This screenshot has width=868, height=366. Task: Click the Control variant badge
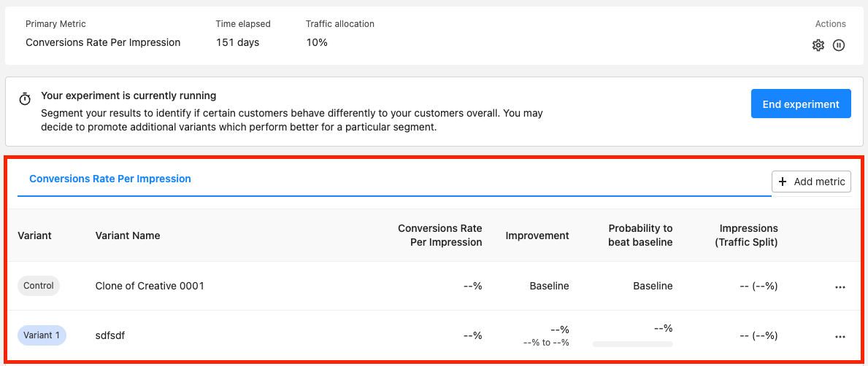click(39, 286)
